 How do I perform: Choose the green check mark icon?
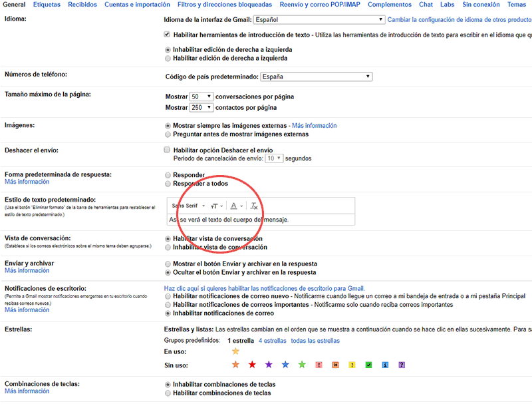368,365
